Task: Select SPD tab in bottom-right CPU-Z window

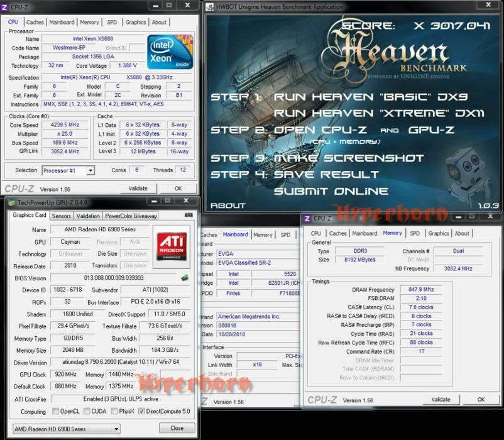Action: (415, 233)
